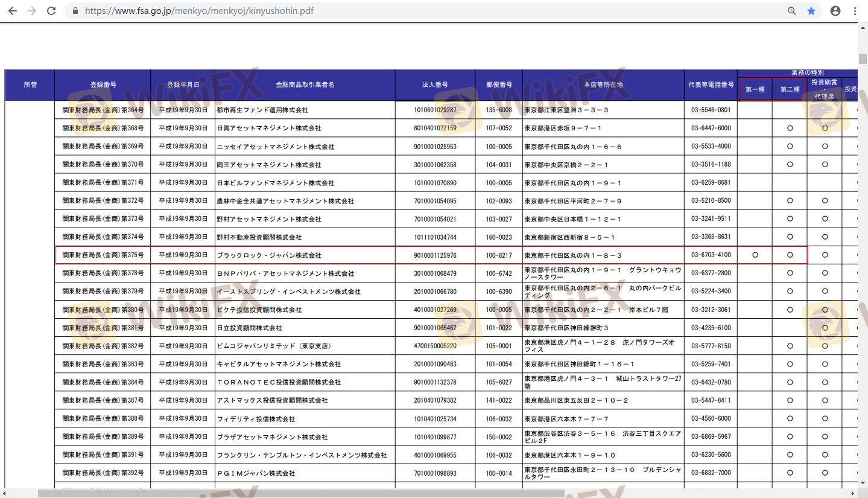View site information via lock icon
The width and height of the screenshot is (868, 498).
coord(75,11)
